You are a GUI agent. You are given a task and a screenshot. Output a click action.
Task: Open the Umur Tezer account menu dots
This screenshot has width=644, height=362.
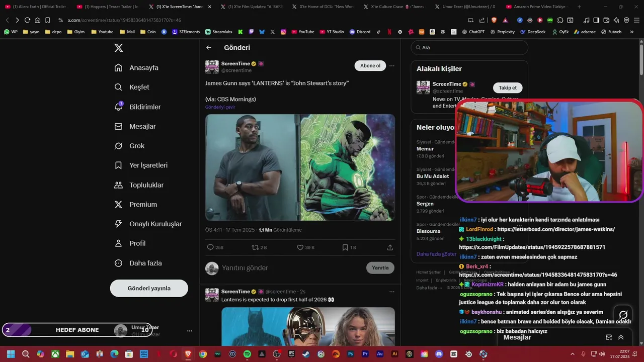pos(190,331)
